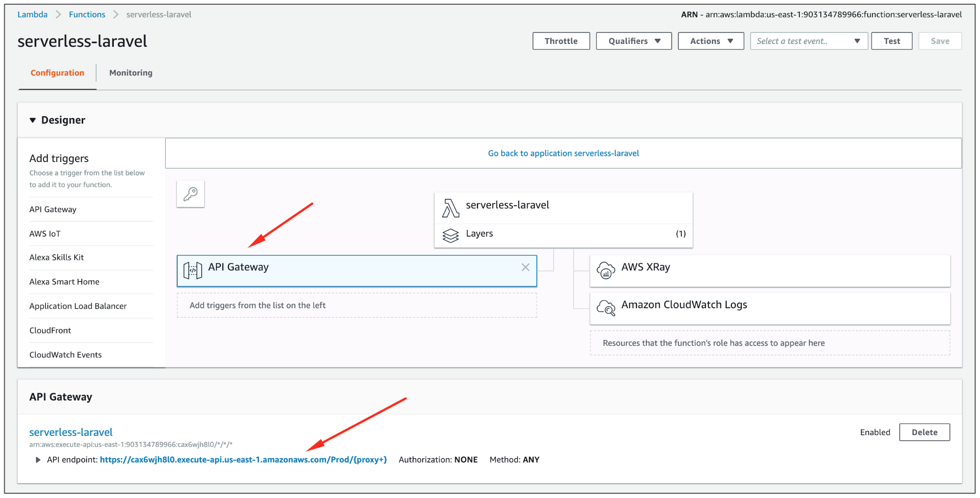
Task: Add Application Load Balancer trigger
Action: coord(78,306)
